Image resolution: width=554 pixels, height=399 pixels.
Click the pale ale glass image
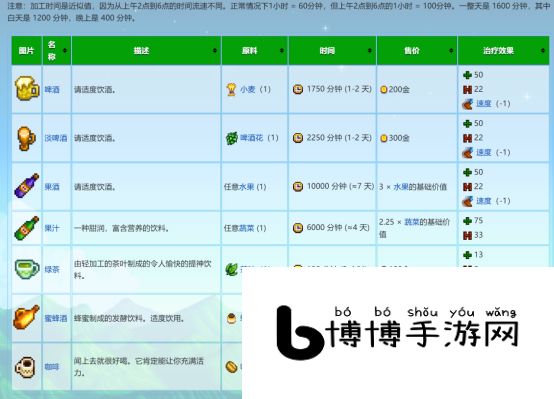[27, 138]
